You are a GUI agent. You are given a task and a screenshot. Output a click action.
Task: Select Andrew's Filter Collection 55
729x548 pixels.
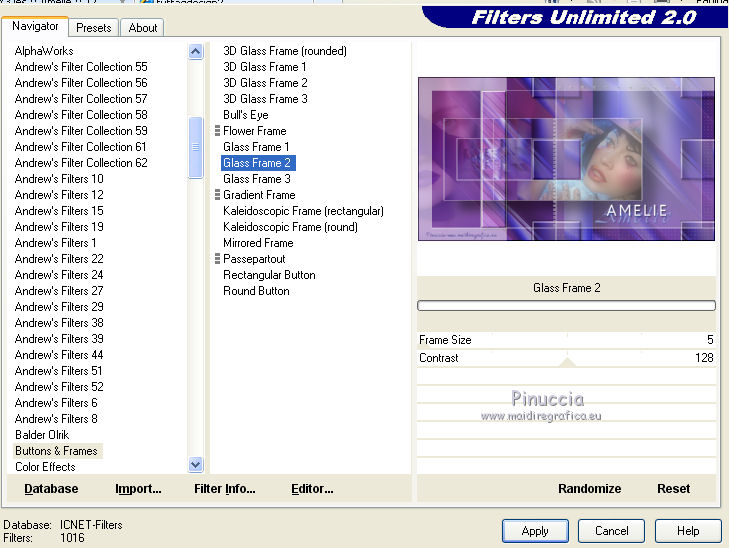click(x=81, y=67)
